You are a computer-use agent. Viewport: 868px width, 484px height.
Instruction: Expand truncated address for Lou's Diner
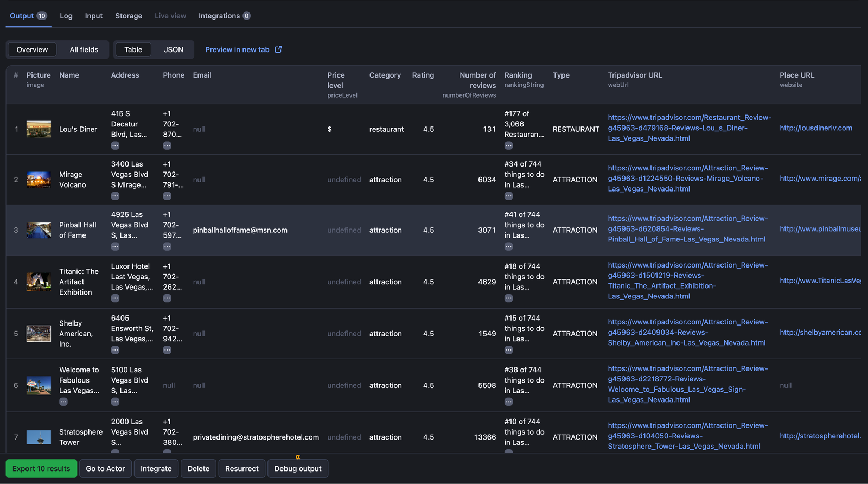(x=115, y=145)
